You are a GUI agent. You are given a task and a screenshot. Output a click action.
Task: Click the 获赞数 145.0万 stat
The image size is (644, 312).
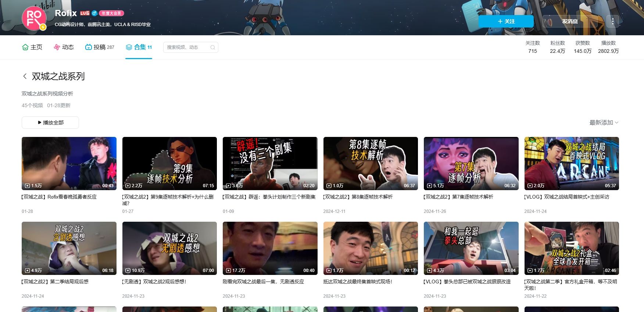(583, 47)
